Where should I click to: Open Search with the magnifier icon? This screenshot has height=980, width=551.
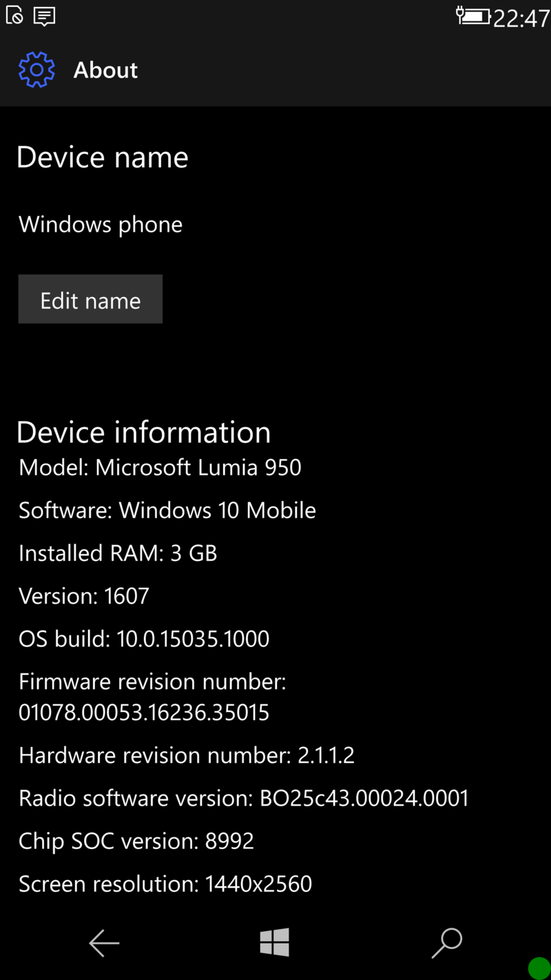click(447, 943)
